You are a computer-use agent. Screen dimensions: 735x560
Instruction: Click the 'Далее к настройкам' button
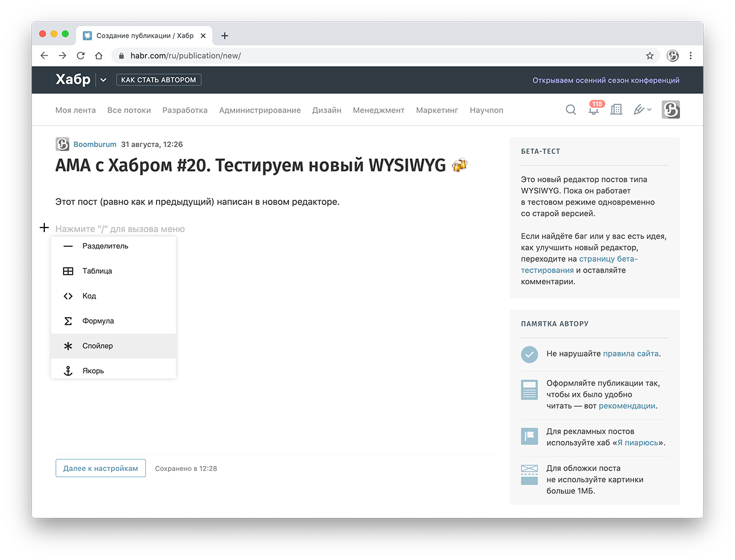100,468
